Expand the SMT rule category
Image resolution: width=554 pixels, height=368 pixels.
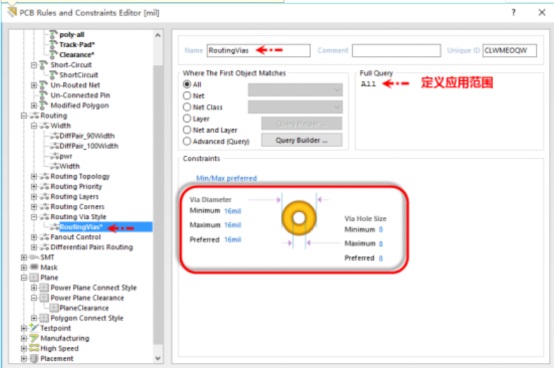(24, 257)
